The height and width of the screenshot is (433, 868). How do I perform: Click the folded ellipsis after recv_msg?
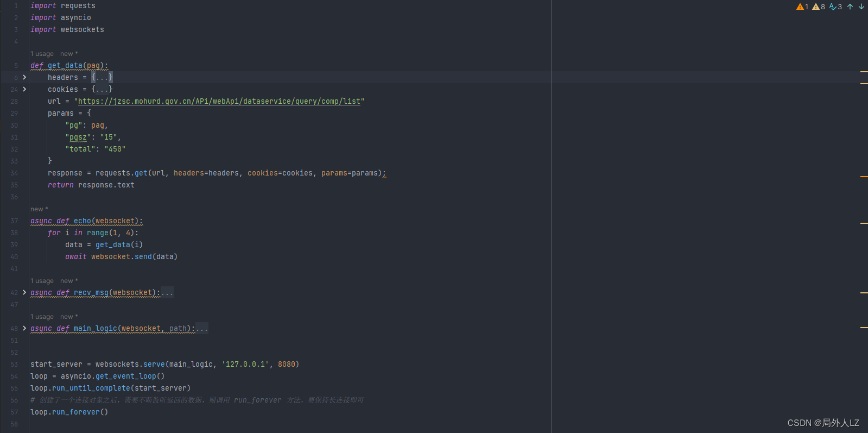[x=167, y=292]
